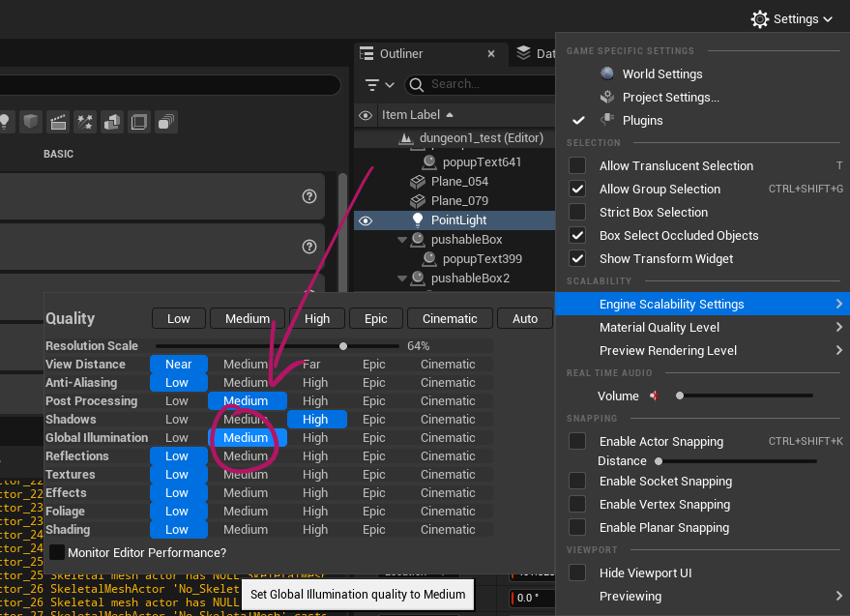Viewport: 850px width, 616px height.
Task: Click the help icon in first panel row
Action: pyautogui.click(x=309, y=196)
